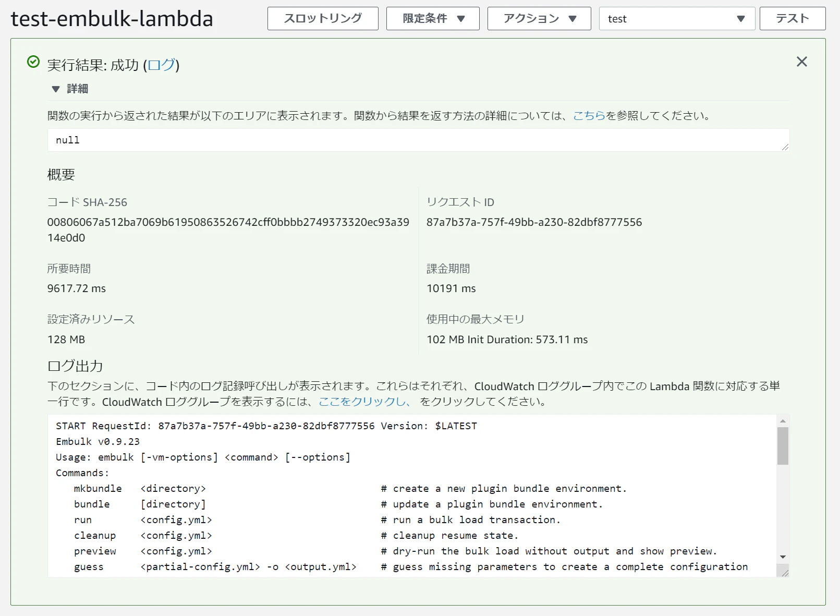The height and width of the screenshot is (616, 840).
Task: Click the 使用中の最大メモリ label
Action: [476, 319]
